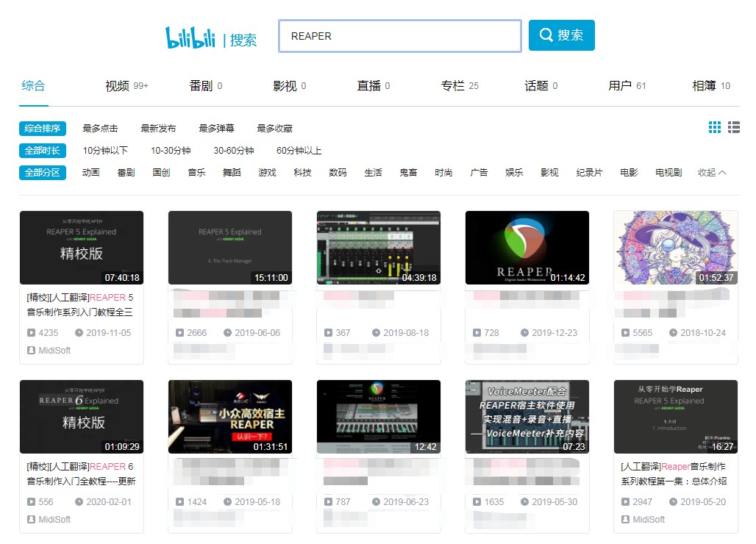Open the 影视 results tab
This screenshot has height=544, width=756.
tap(289, 86)
